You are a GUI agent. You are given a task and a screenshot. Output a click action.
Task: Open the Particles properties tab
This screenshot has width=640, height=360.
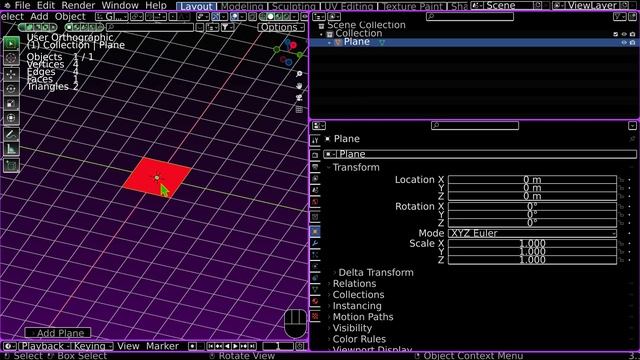point(315,255)
